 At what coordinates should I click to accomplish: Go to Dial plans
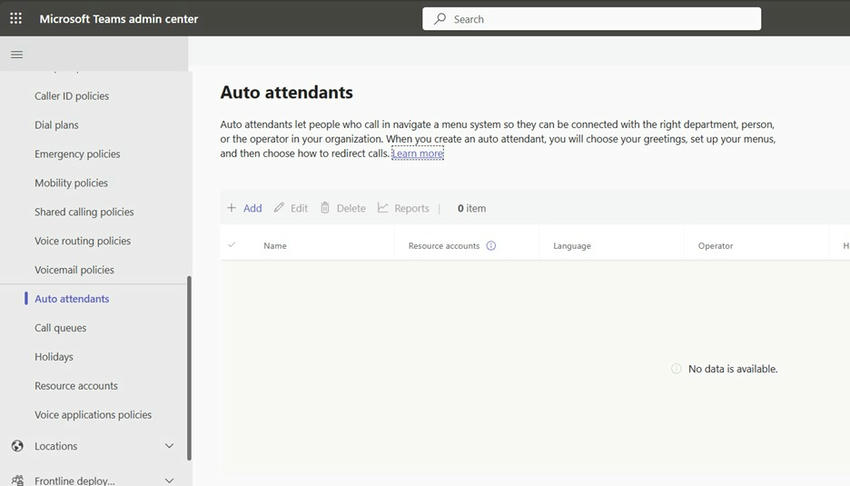(x=56, y=125)
